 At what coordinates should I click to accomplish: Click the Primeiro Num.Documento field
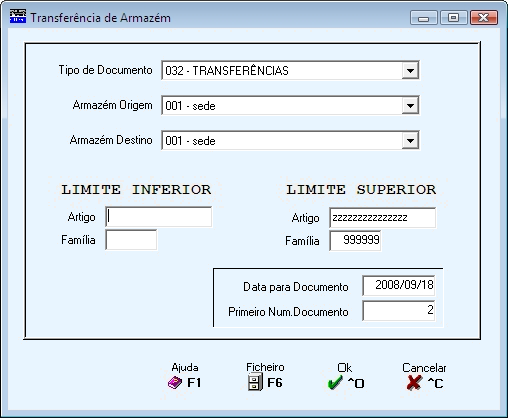[399, 311]
